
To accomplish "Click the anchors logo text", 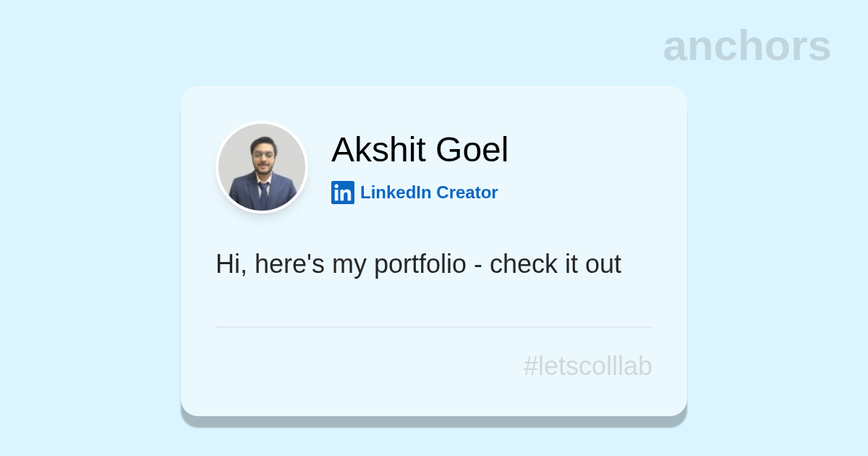I will tap(746, 46).
